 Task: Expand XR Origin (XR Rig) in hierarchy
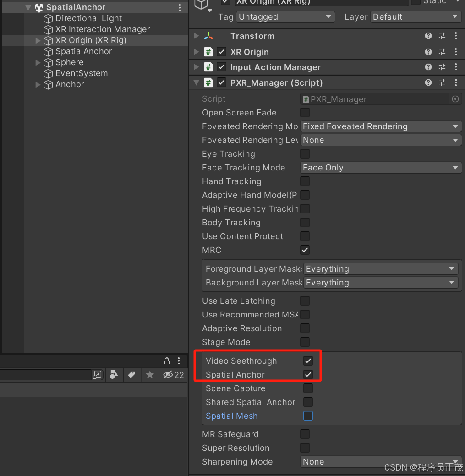[38, 41]
